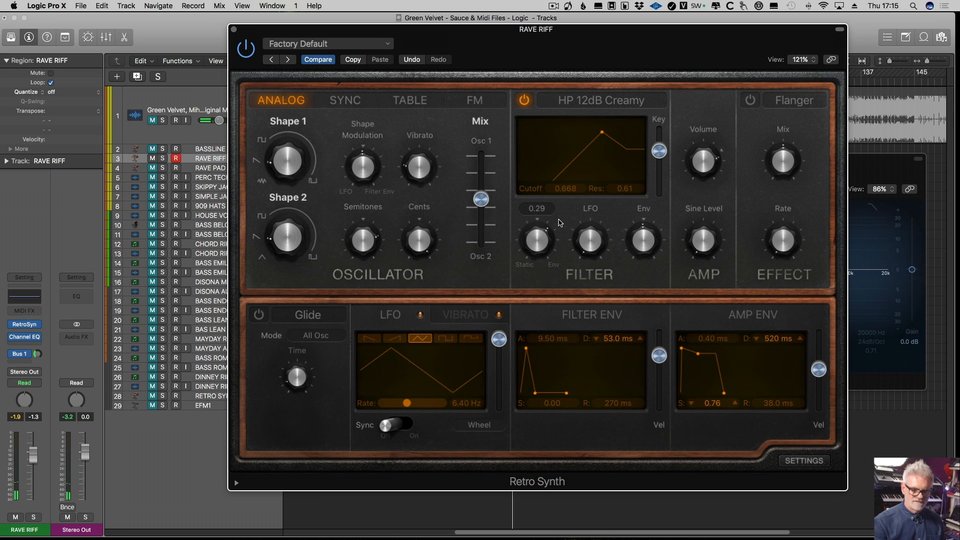Open Editors scissors icon in toolbar
960x540 pixels.
(x=124, y=37)
